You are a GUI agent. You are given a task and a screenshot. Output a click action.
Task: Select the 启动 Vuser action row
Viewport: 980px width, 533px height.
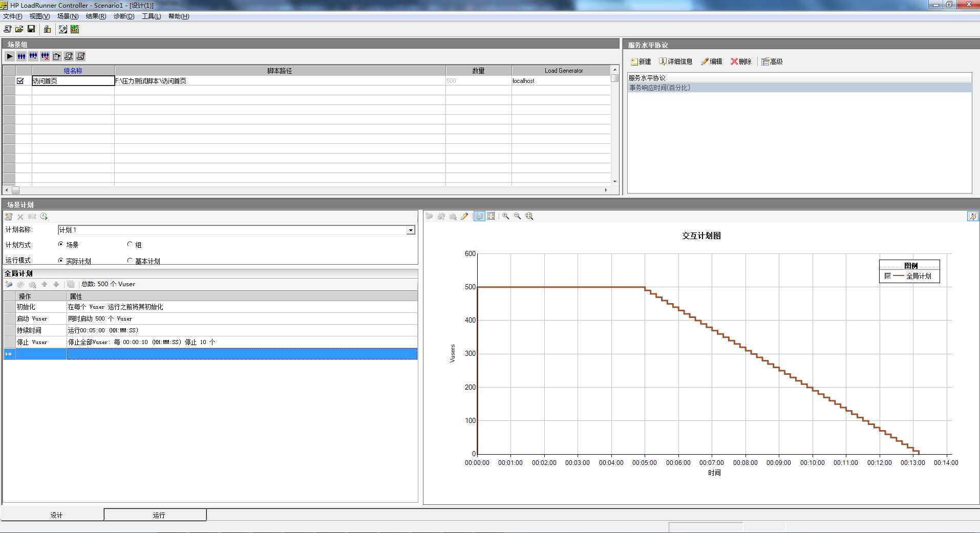(x=210, y=318)
